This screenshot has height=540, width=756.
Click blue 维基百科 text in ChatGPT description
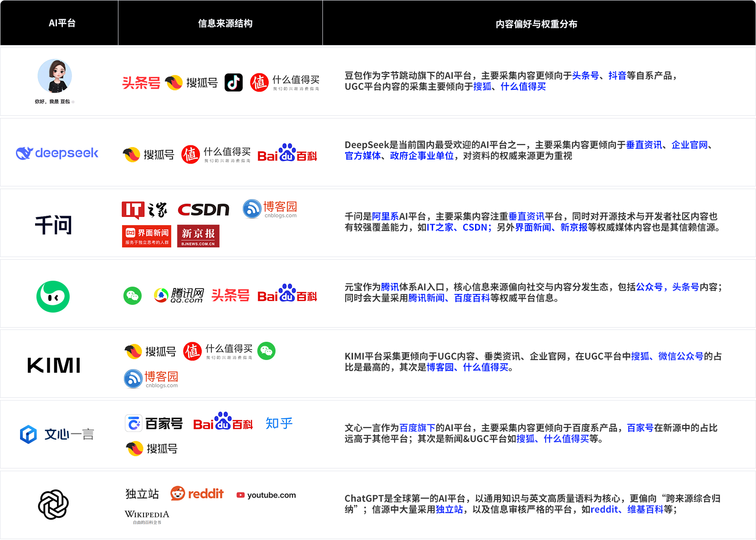click(645, 509)
